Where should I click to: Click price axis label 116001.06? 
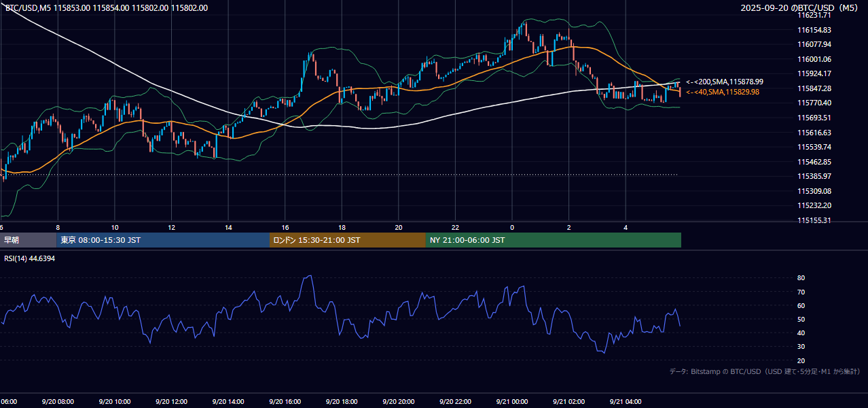coord(814,59)
